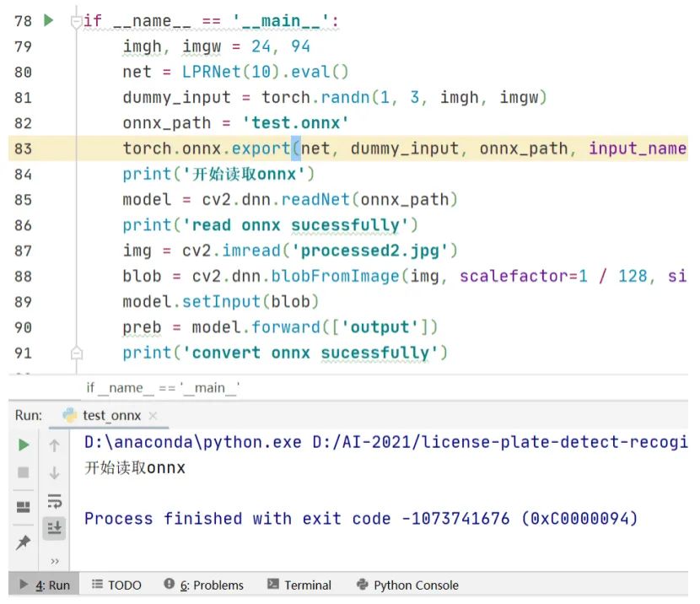Open the 6: Problems tool window
Viewport: 700px width, 604px height.
pos(203,585)
